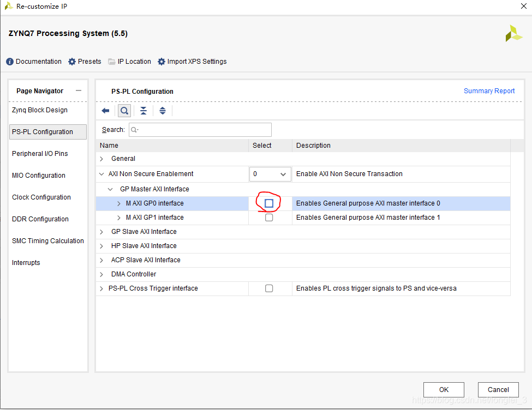The image size is (532, 410).
Task: Expand GP Slave AXI Interface row
Action: pos(101,232)
